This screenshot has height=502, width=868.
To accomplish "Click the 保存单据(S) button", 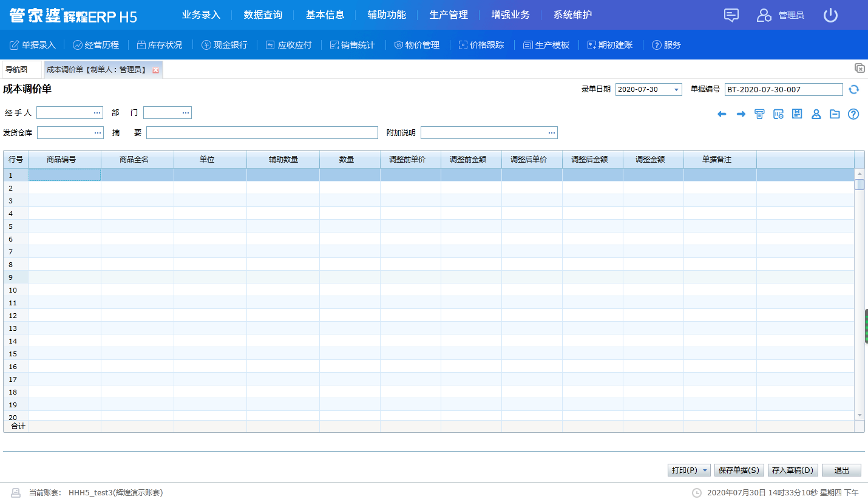I will coord(739,470).
